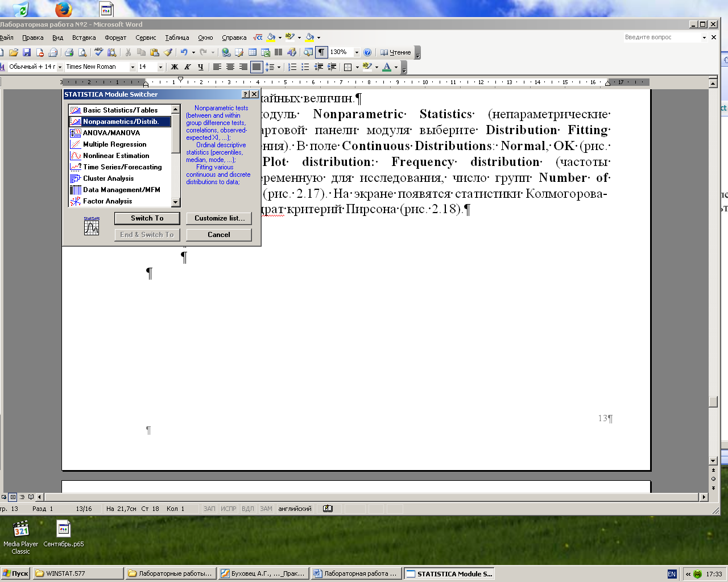
Task: Toggle show paragraph marks ¶ button
Action: coord(321,52)
